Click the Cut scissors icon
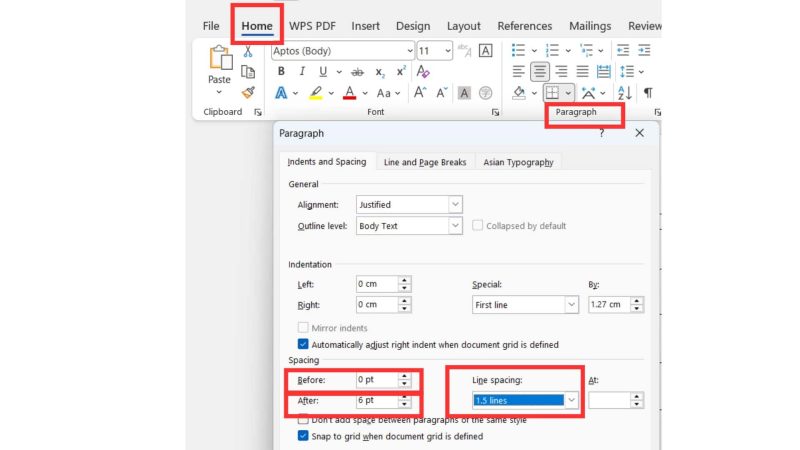 248,51
